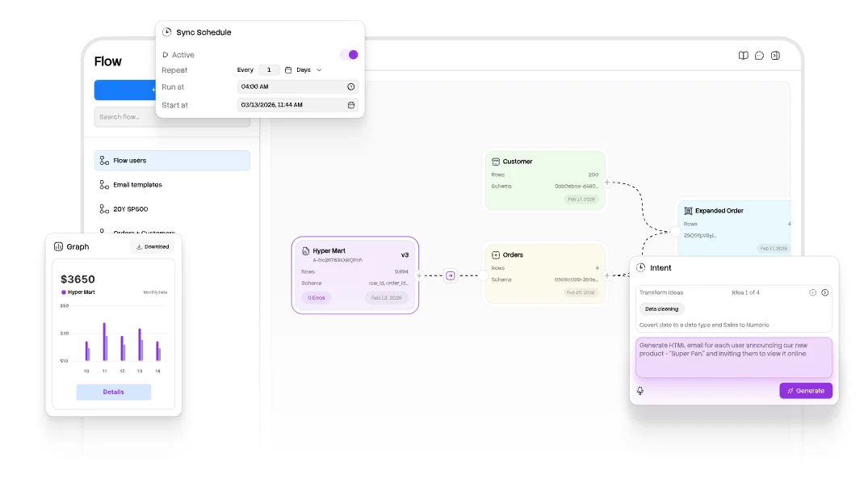This screenshot has width=868, height=504.
Task: Click the Sync Schedule clock icon
Action: point(166,32)
